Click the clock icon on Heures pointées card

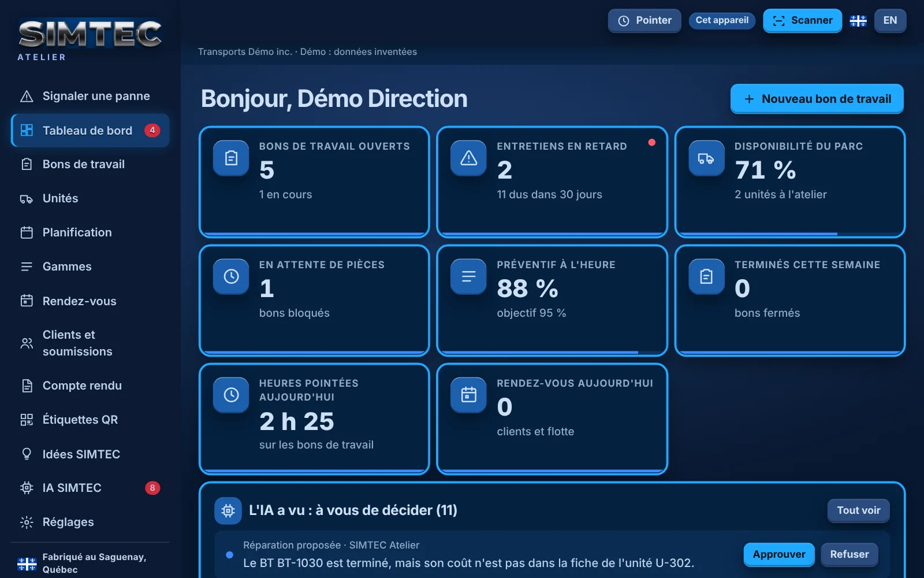[x=231, y=395]
